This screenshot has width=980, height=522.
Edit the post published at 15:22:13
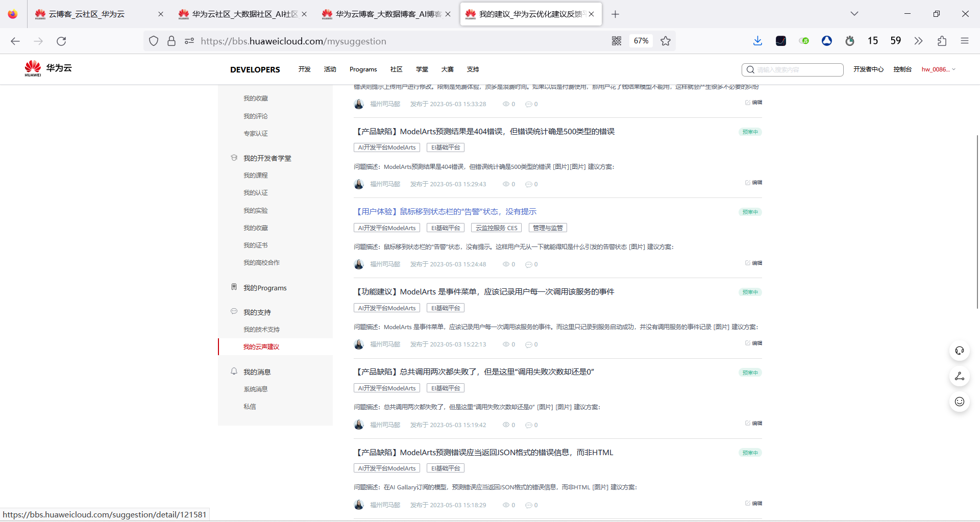[754, 343]
